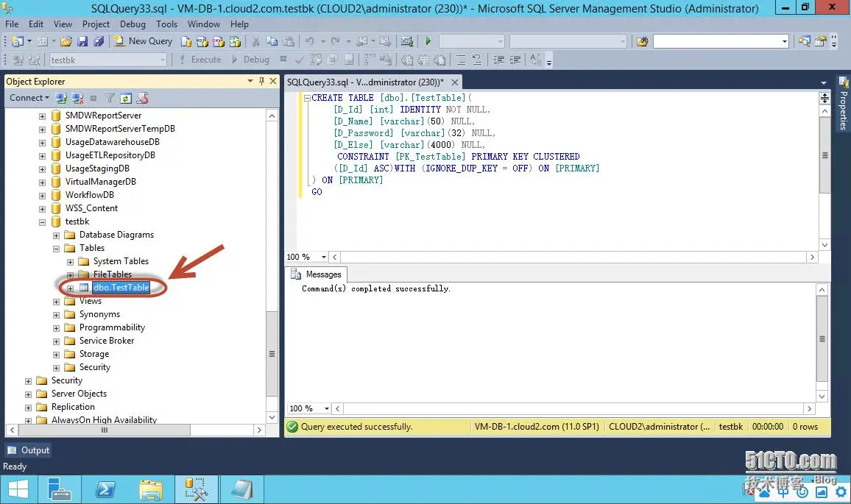The image size is (851, 504).
Task: Collapse the Tables folder node
Action: coord(56,249)
